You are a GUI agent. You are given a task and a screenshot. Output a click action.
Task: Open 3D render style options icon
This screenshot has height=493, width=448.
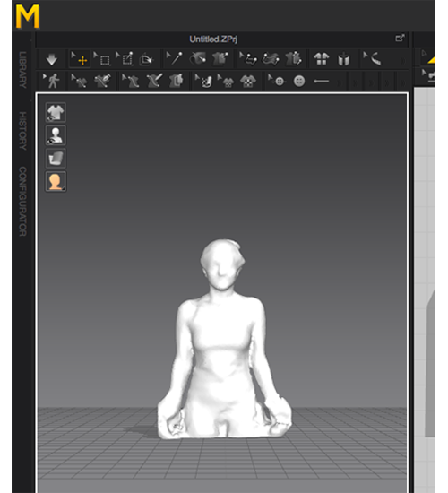click(x=56, y=158)
